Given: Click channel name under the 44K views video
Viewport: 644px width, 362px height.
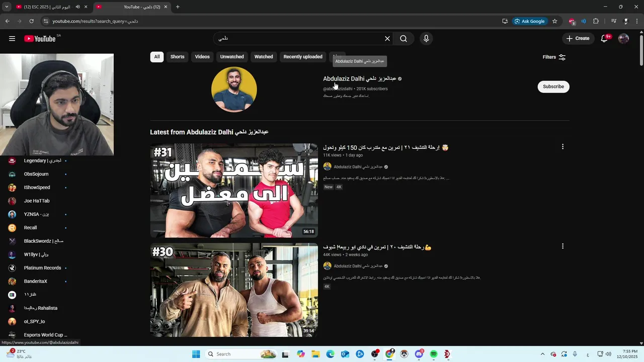Looking at the screenshot, I should [358, 266].
